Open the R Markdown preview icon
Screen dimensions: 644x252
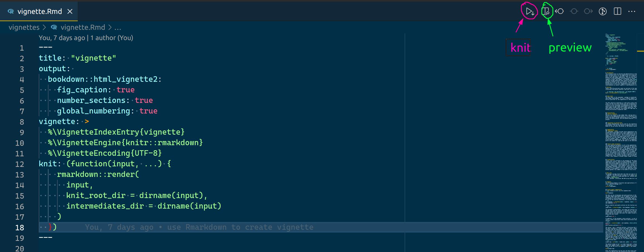[547, 11]
